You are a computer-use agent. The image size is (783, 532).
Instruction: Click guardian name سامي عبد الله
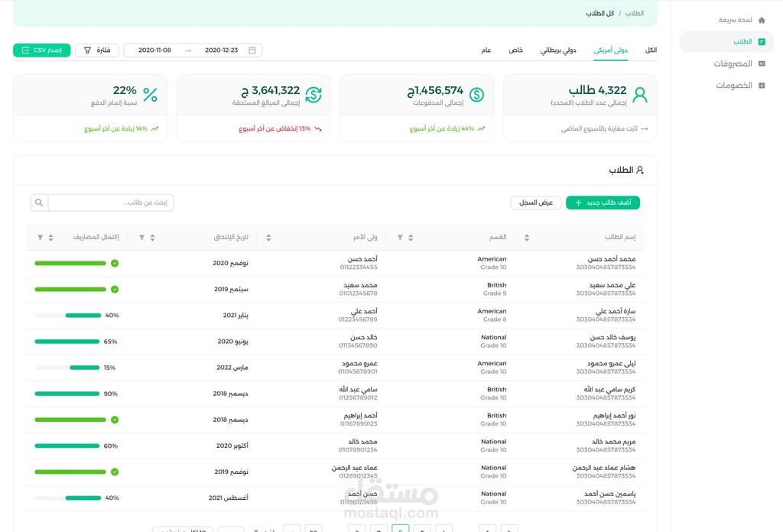358,389
